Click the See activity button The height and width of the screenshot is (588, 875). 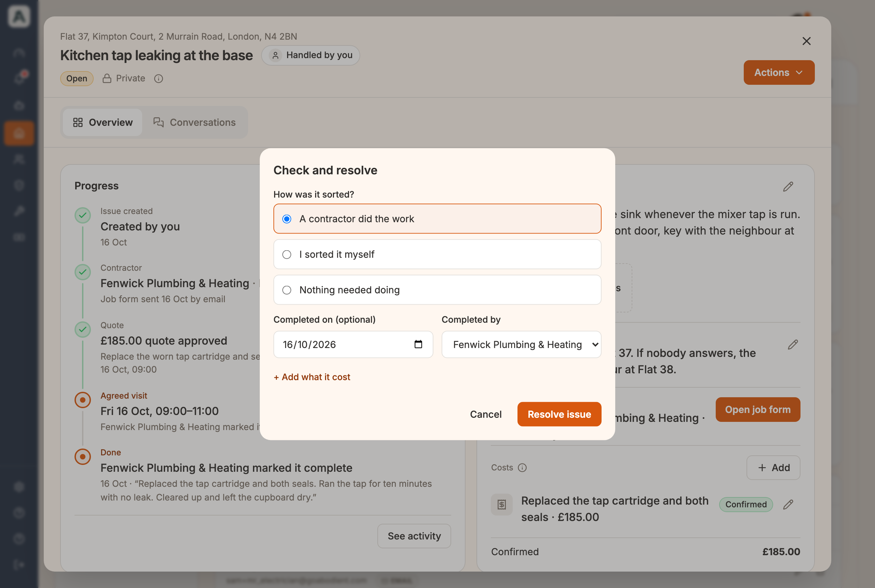(414, 536)
